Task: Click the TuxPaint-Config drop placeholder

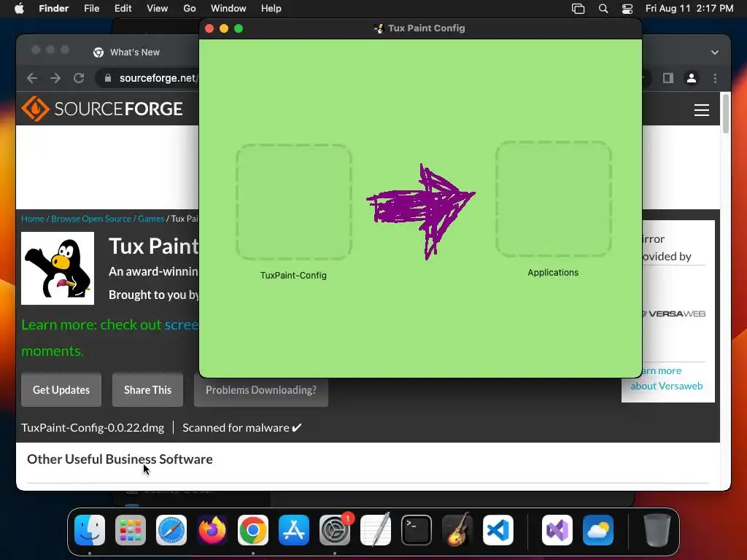Action: click(x=294, y=202)
